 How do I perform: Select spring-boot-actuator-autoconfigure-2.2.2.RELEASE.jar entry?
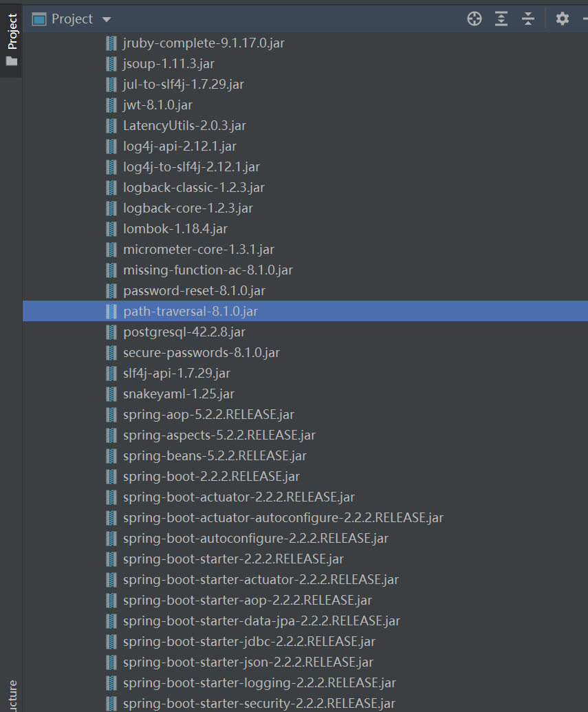[283, 517]
